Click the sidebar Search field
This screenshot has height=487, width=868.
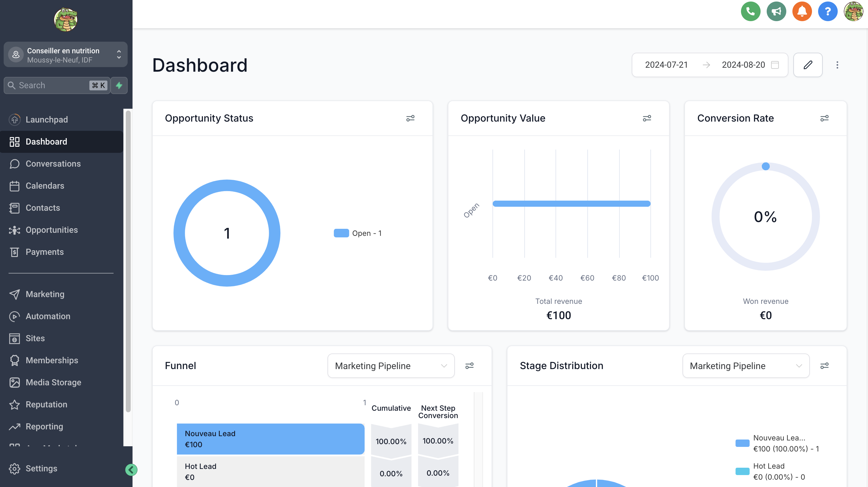tap(51, 85)
